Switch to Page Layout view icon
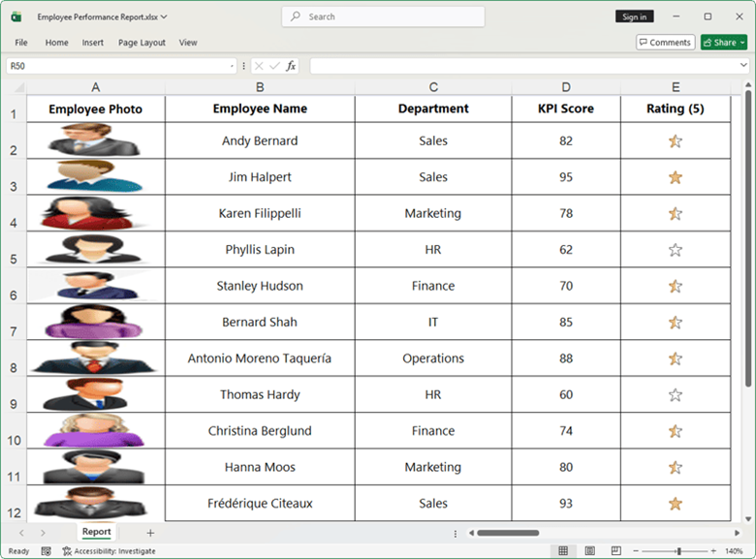 [x=589, y=551]
